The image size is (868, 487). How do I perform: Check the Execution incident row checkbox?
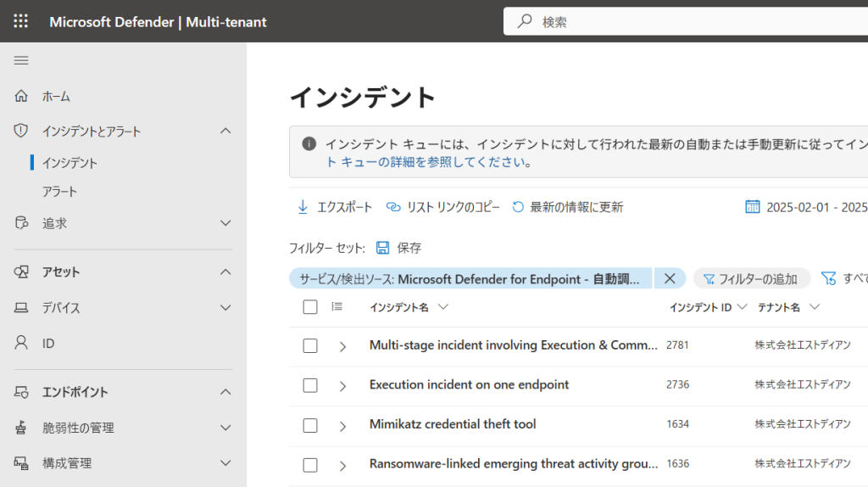(x=310, y=385)
